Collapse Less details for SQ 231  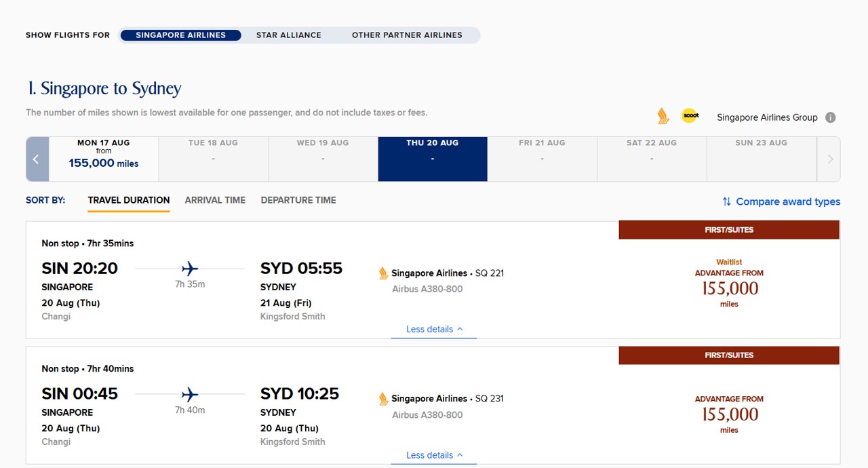click(x=434, y=455)
